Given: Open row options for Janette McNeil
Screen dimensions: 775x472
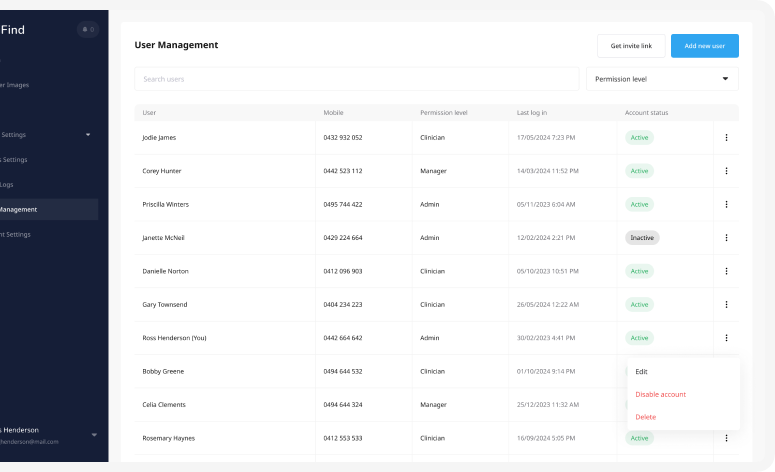Looking at the screenshot, I should click(726, 238).
